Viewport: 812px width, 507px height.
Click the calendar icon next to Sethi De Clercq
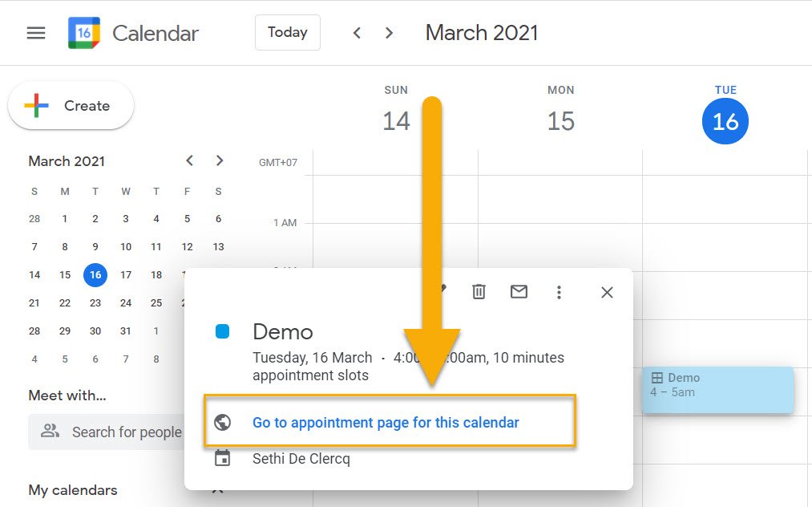point(223,459)
